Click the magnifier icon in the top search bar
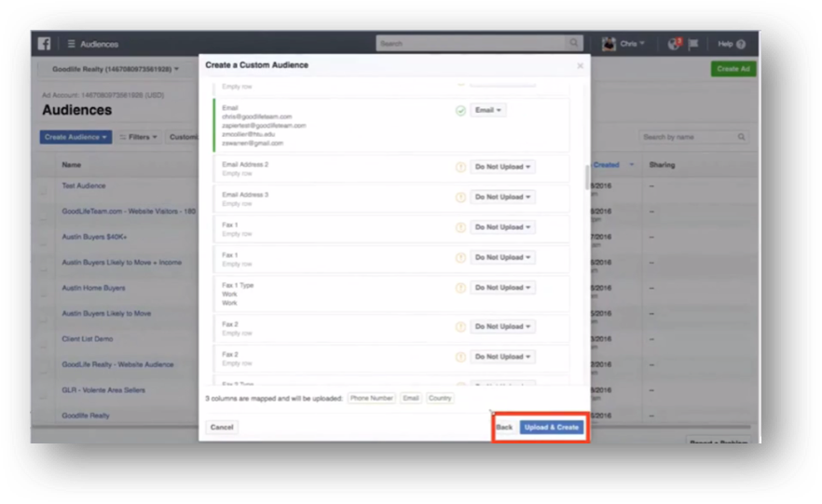The width and height of the screenshot is (822, 504). [x=573, y=43]
